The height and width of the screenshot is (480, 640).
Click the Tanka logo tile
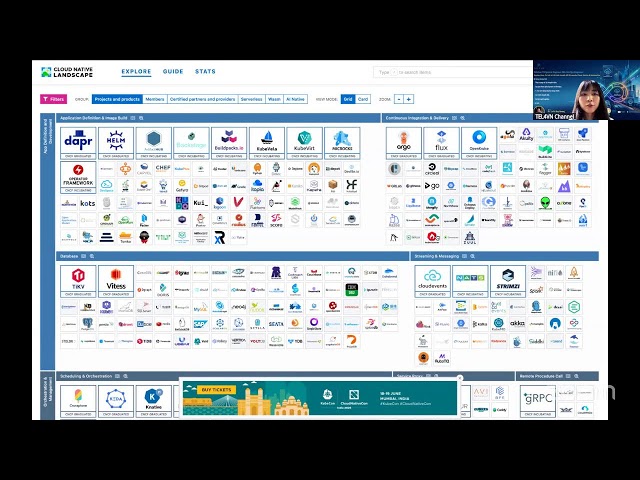pos(125,237)
